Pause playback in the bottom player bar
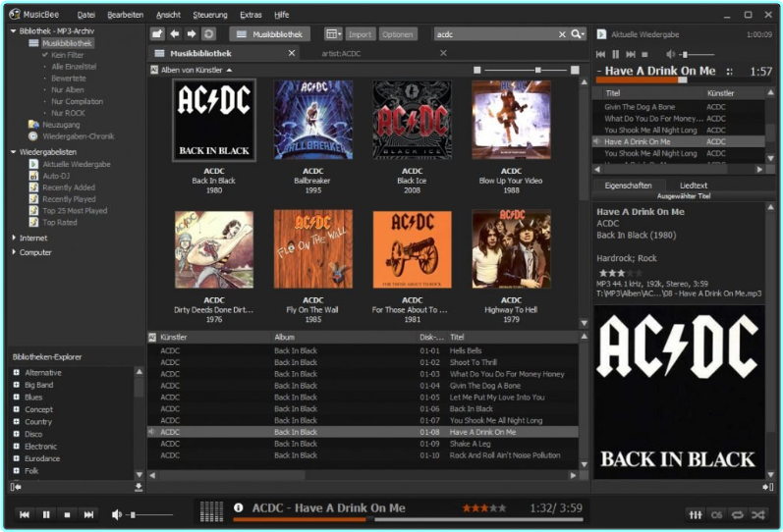 [45, 514]
